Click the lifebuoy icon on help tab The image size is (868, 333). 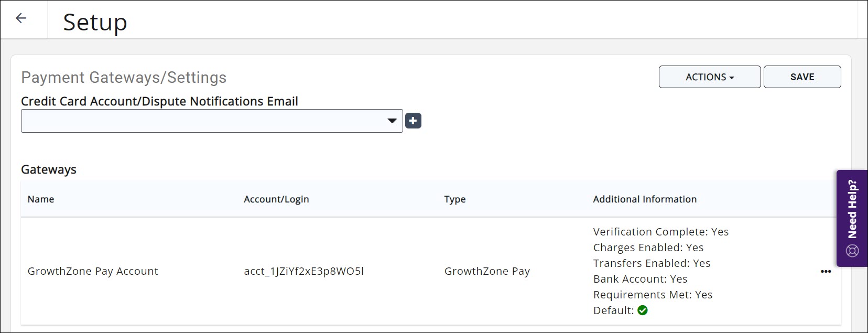tap(852, 251)
